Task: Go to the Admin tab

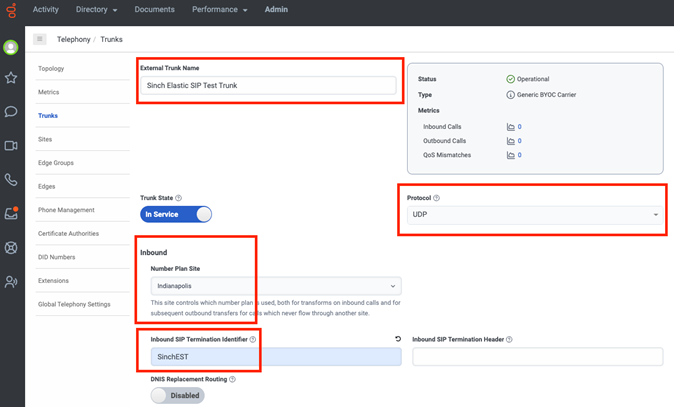Action: click(276, 10)
